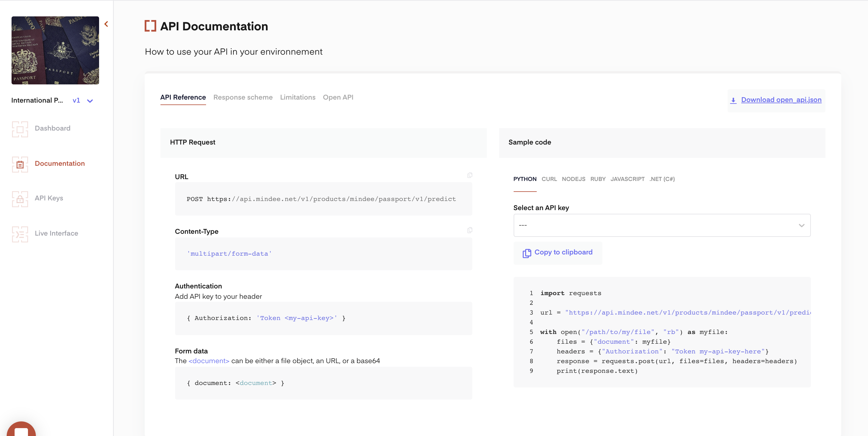The height and width of the screenshot is (436, 868).
Task: Click the API Keys lock icon
Action: (x=20, y=199)
